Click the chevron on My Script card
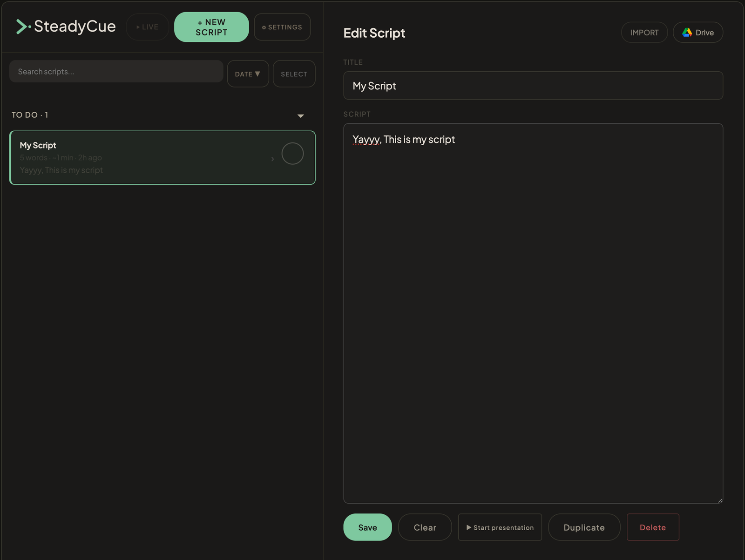Viewport: 745px width, 560px height. pyautogui.click(x=272, y=159)
